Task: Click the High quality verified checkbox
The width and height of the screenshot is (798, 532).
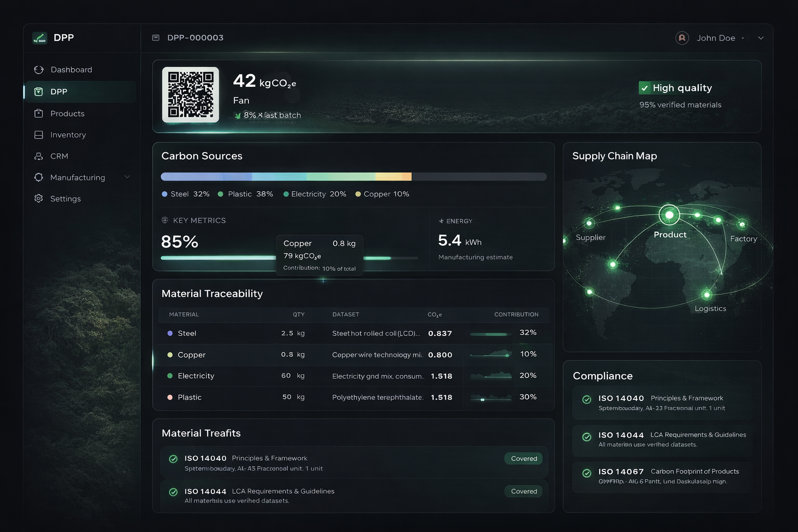Action: click(x=645, y=87)
